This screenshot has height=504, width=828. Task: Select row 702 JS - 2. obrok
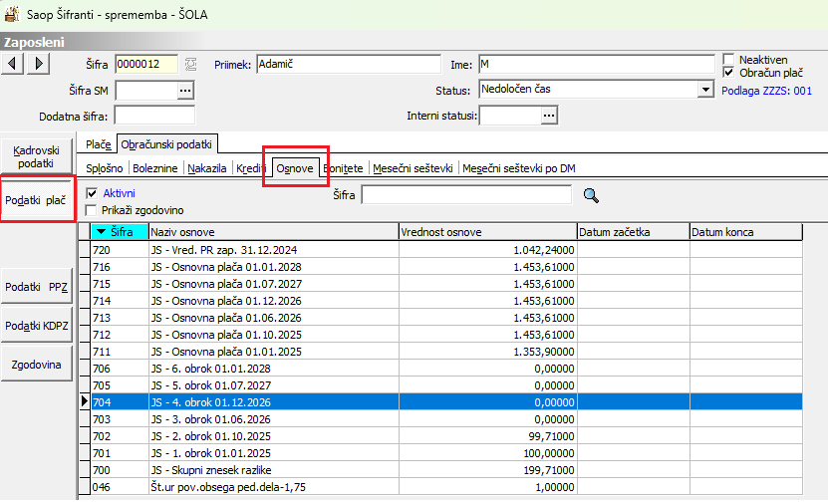(299, 435)
